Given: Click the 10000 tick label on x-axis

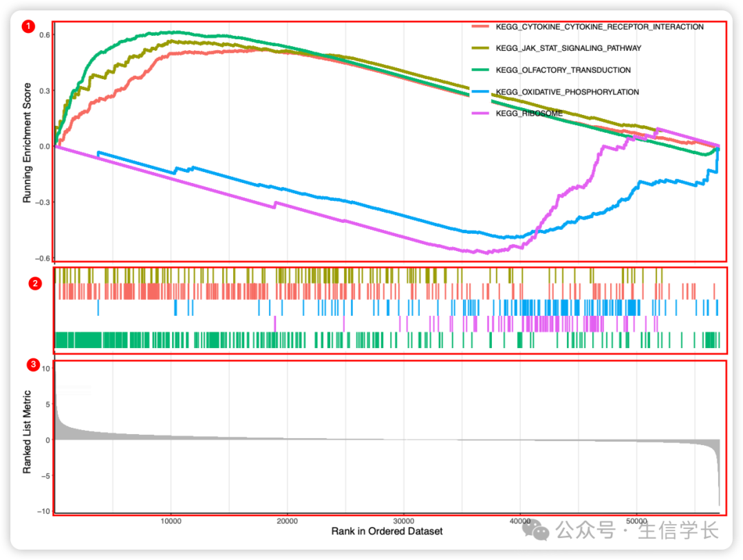Looking at the screenshot, I should (x=171, y=521).
